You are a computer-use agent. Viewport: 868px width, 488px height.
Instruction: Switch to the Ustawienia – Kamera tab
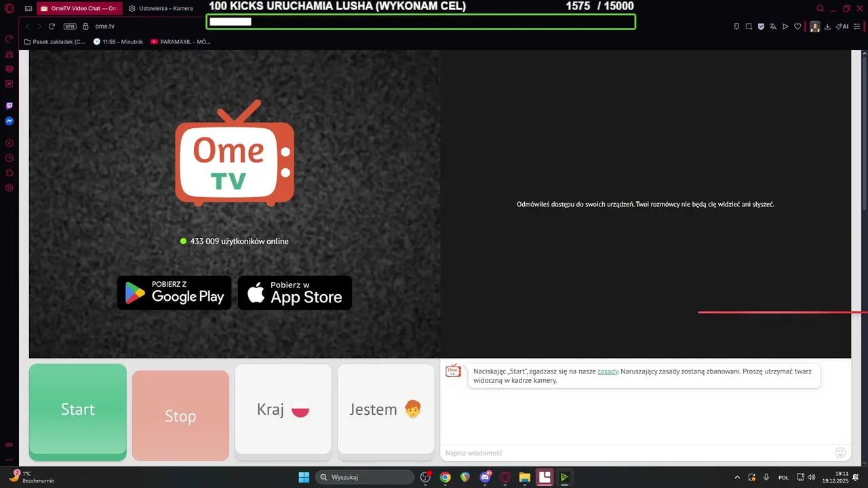point(161,8)
